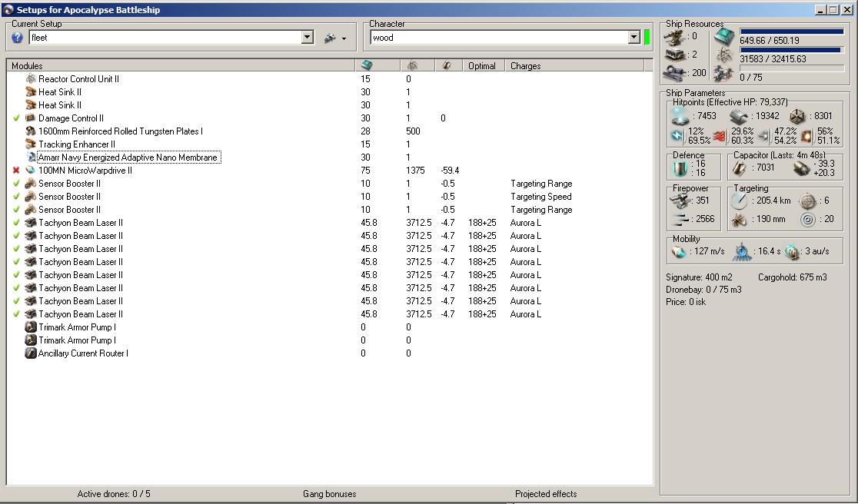858x504 pixels.
Task: Click the drone bandwidth icon in Ship Resources
Action: 724,73
